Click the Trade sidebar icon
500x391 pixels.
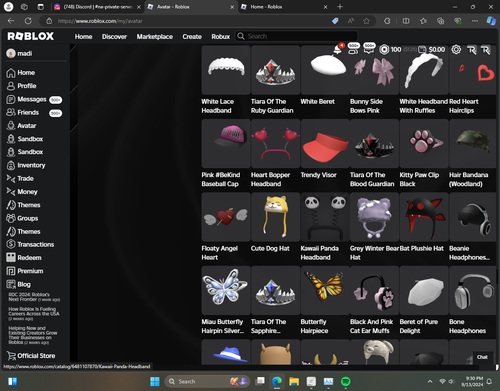[11, 179]
